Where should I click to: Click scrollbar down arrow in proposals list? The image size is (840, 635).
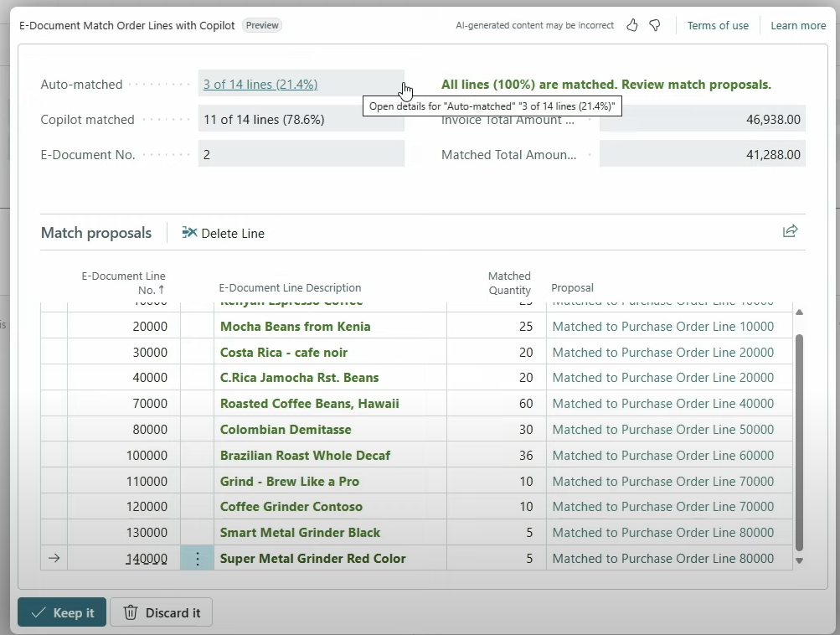[799, 560]
